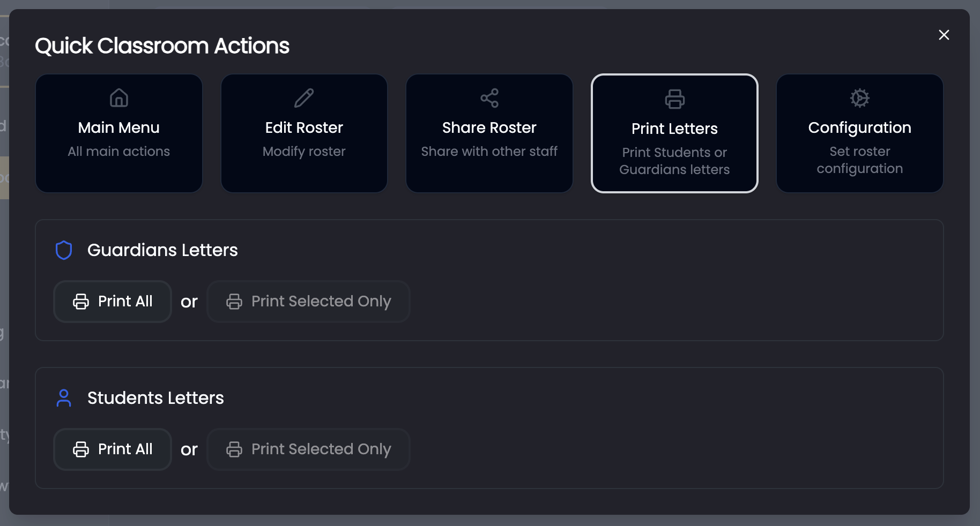Click the gear icon on Configuration card
This screenshot has height=526, width=980.
tap(859, 98)
